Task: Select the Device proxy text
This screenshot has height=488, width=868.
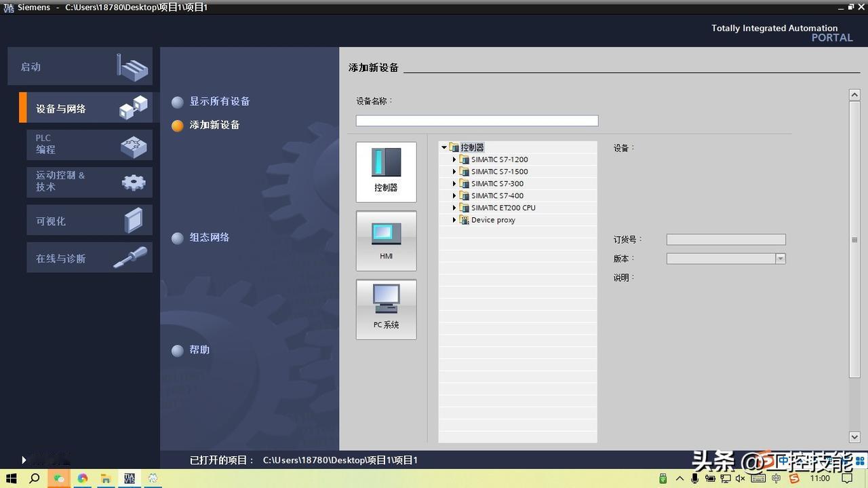Action: [493, 220]
